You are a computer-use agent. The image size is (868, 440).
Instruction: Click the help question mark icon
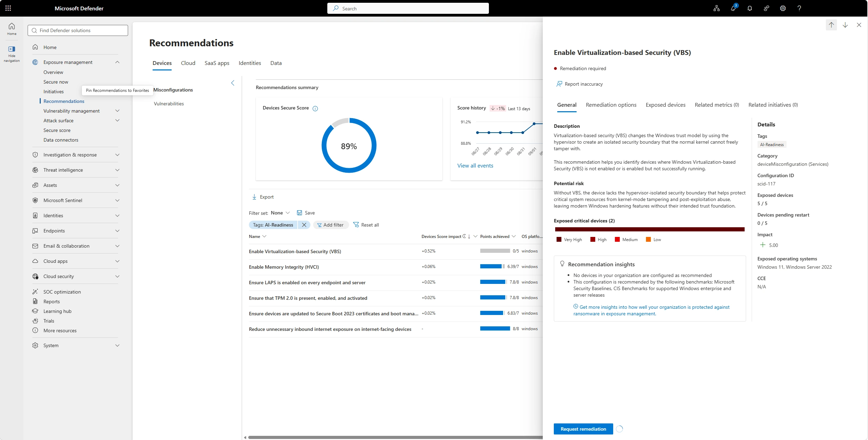(x=799, y=8)
